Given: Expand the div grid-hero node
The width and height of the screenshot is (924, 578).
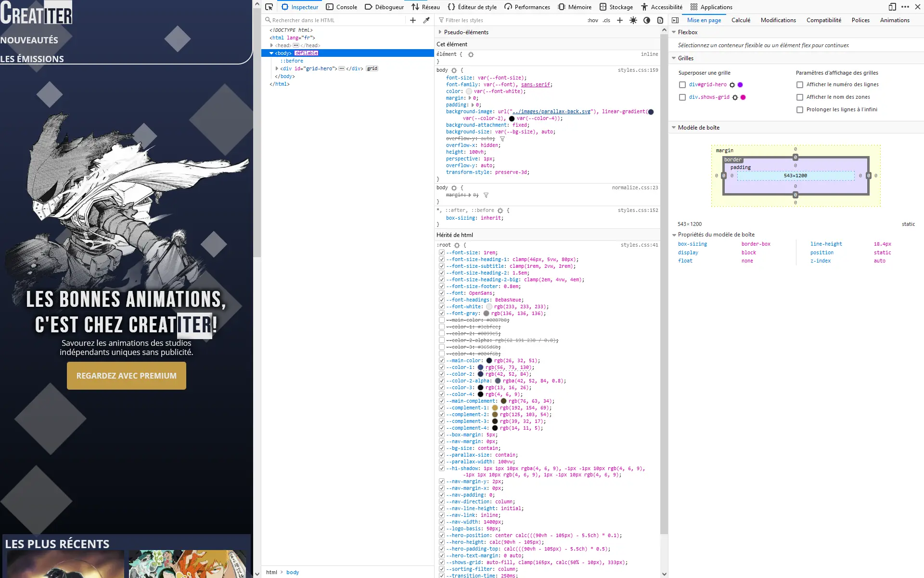Looking at the screenshot, I should coord(277,68).
